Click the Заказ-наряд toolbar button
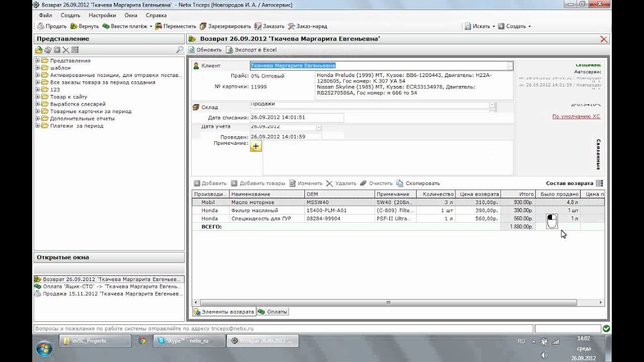This screenshot has width=644, height=362. pos(307,26)
